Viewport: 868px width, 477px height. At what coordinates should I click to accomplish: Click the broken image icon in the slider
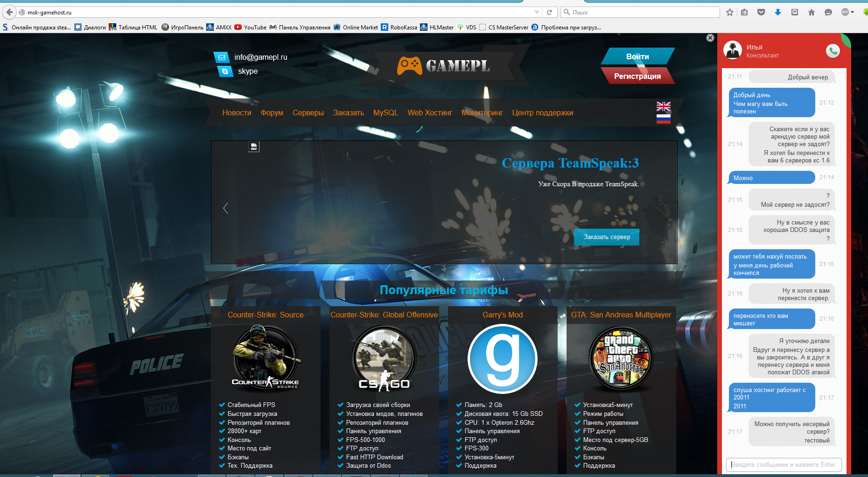click(254, 147)
